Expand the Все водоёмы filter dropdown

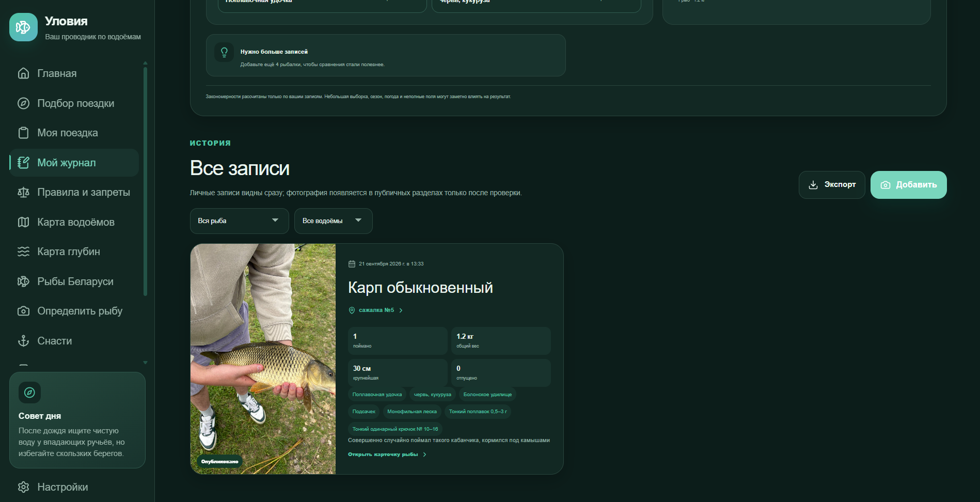coord(333,221)
